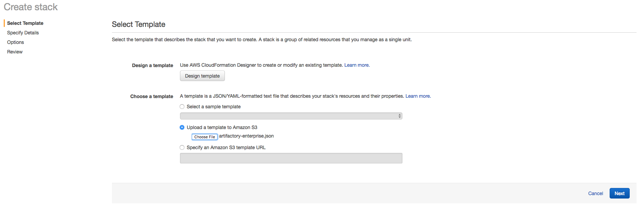Image resolution: width=644 pixels, height=221 pixels.
Task: Select the 'Select a sample template' radio button
Action: click(x=182, y=107)
